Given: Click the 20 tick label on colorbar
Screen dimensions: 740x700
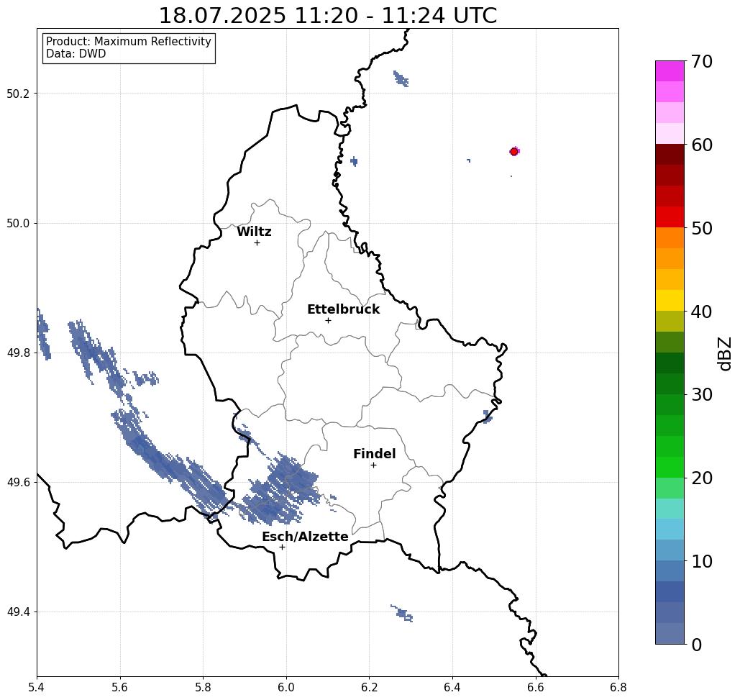Looking at the screenshot, I should pyautogui.click(x=702, y=478).
